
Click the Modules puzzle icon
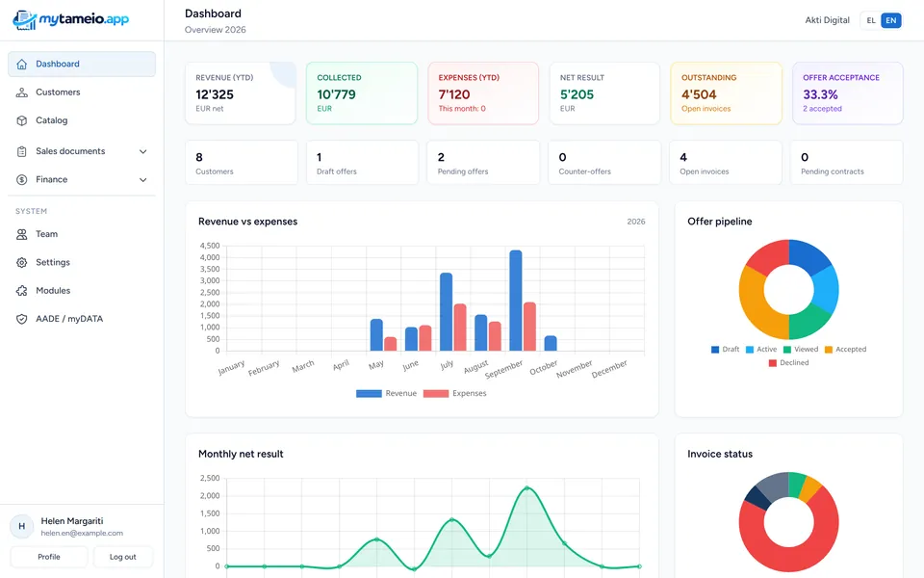tap(22, 291)
